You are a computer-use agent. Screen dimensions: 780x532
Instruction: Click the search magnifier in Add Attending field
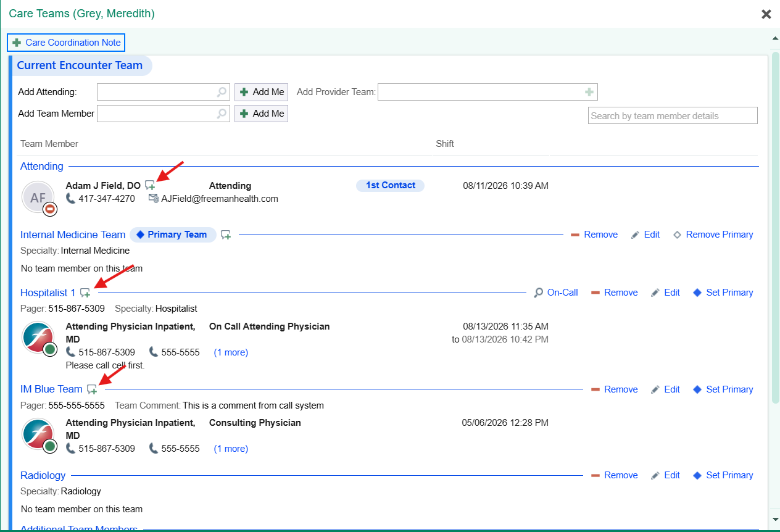pos(222,92)
